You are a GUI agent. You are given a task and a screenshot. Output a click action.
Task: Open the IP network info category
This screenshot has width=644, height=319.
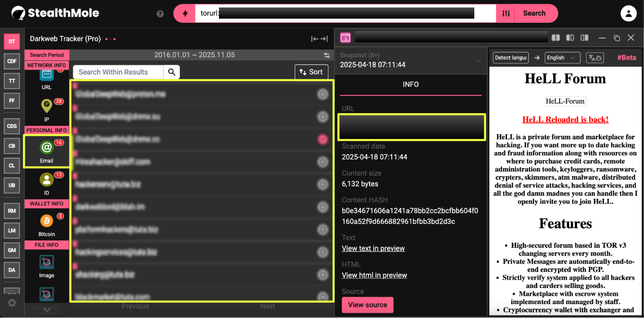pos(46,109)
